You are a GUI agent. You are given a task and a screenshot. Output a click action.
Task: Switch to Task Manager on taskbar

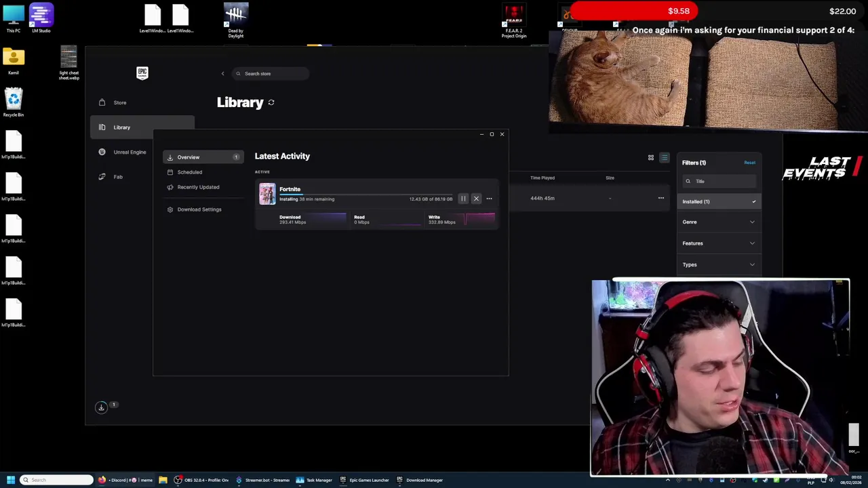coord(314,480)
